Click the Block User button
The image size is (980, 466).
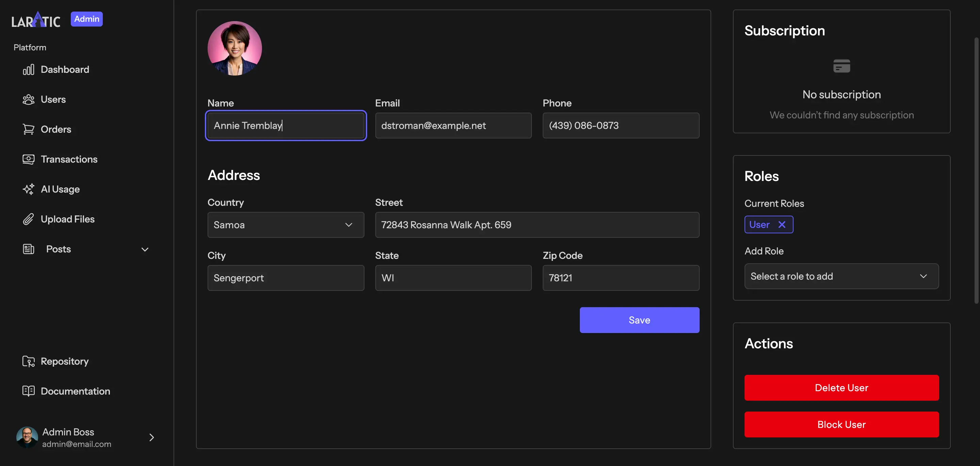(841, 425)
